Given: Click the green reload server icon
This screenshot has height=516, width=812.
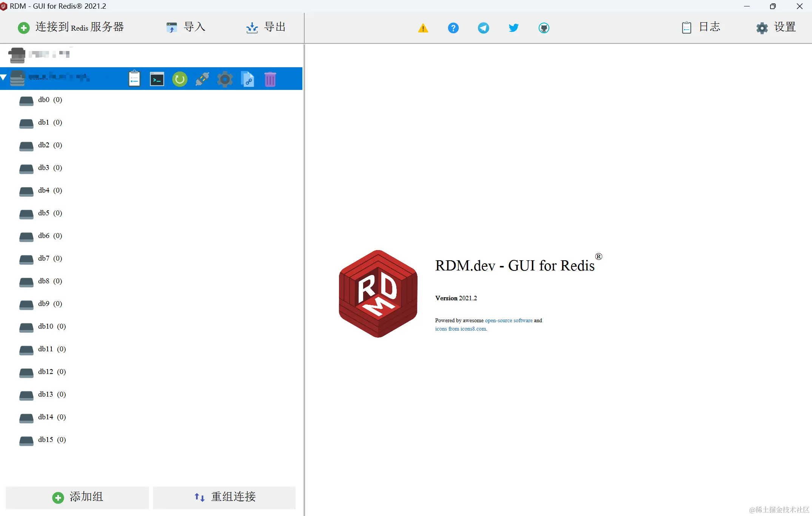Looking at the screenshot, I should point(180,79).
